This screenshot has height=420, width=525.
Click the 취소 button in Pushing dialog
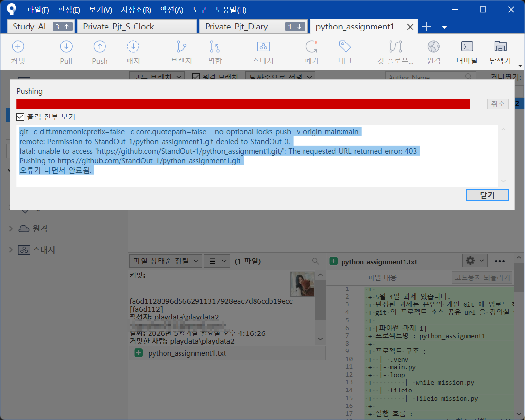(497, 103)
